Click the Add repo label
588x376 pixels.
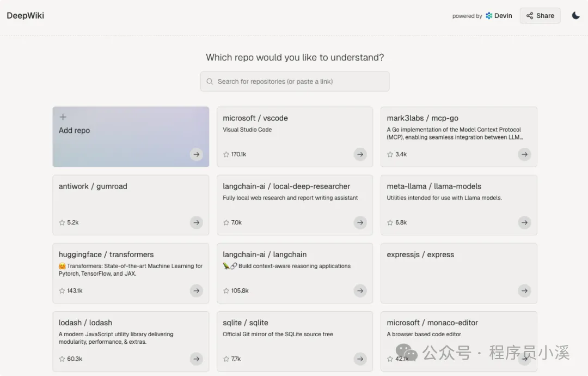point(74,131)
